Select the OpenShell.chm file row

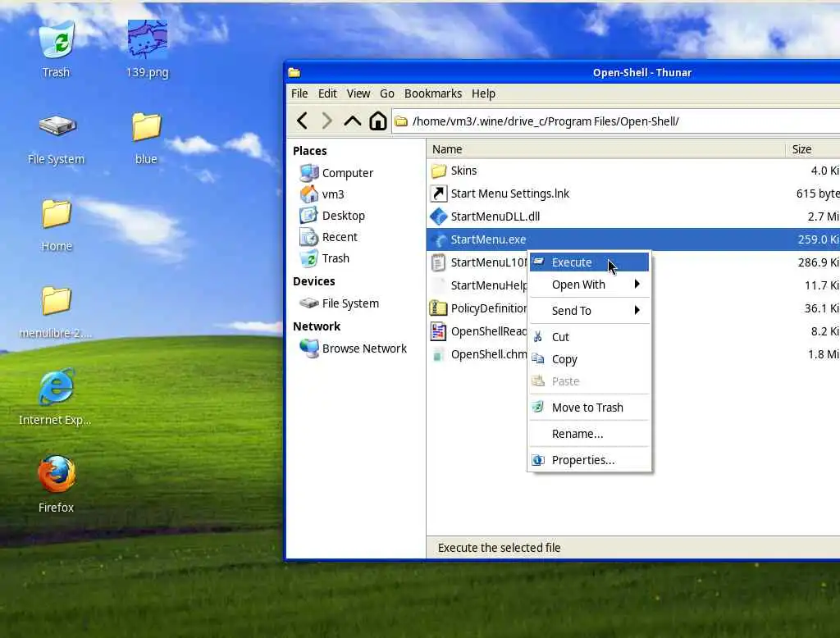coord(478,354)
